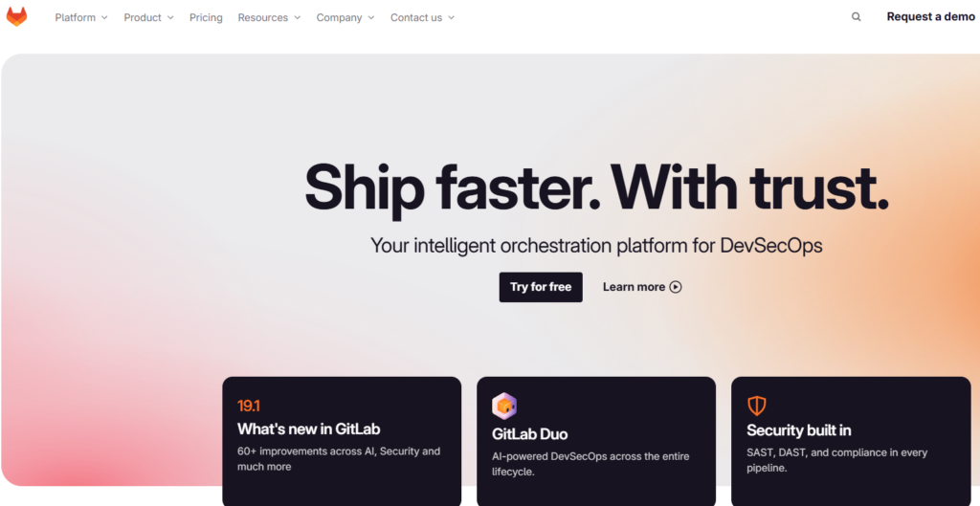Open the Platform navigation menu
The width and height of the screenshot is (980, 506).
tap(81, 17)
